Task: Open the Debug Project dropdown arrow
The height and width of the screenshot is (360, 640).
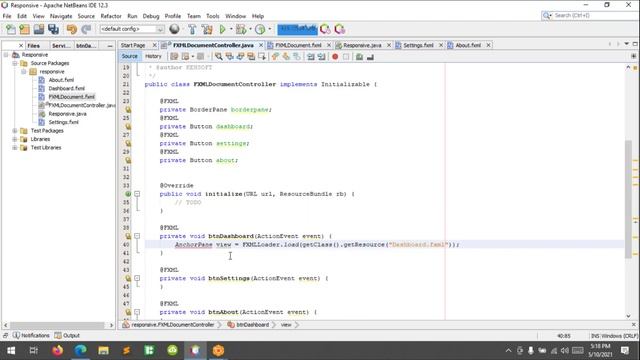Action: (x=250, y=29)
